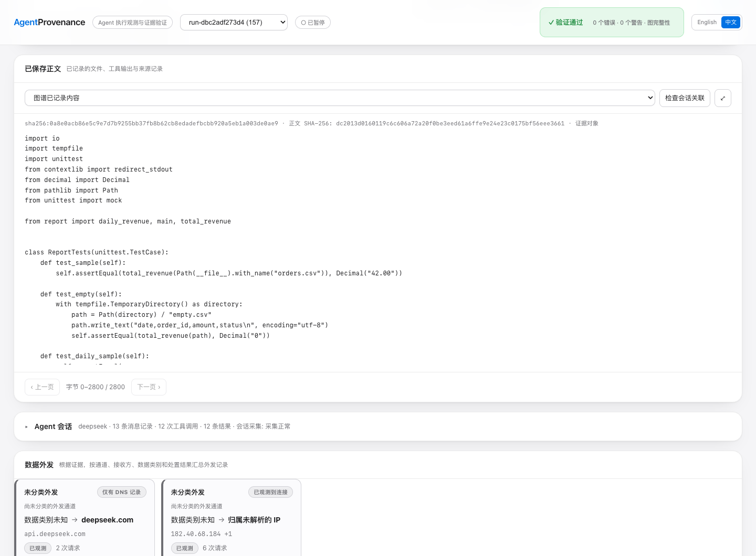Click 已观测 badge in the deepseek.com card
This screenshot has height=556, width=756.
(x=38, y=548)
